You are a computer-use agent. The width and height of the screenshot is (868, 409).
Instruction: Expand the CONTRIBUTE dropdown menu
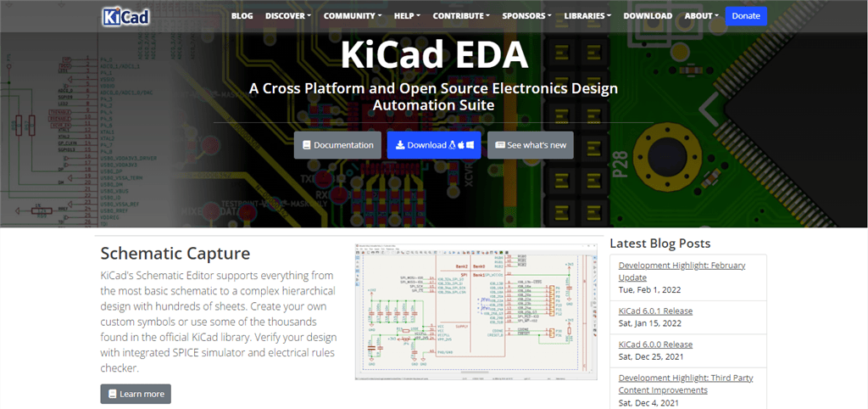[461, 16]
